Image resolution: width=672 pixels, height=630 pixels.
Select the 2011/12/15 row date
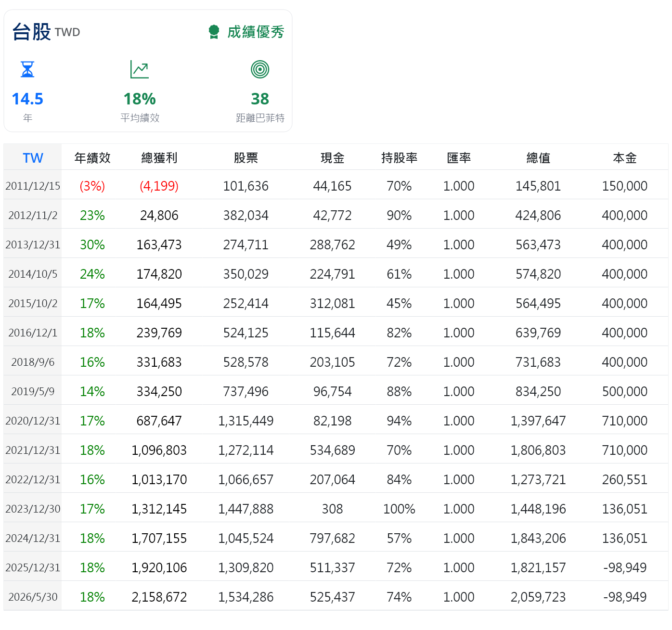point(33,186)
